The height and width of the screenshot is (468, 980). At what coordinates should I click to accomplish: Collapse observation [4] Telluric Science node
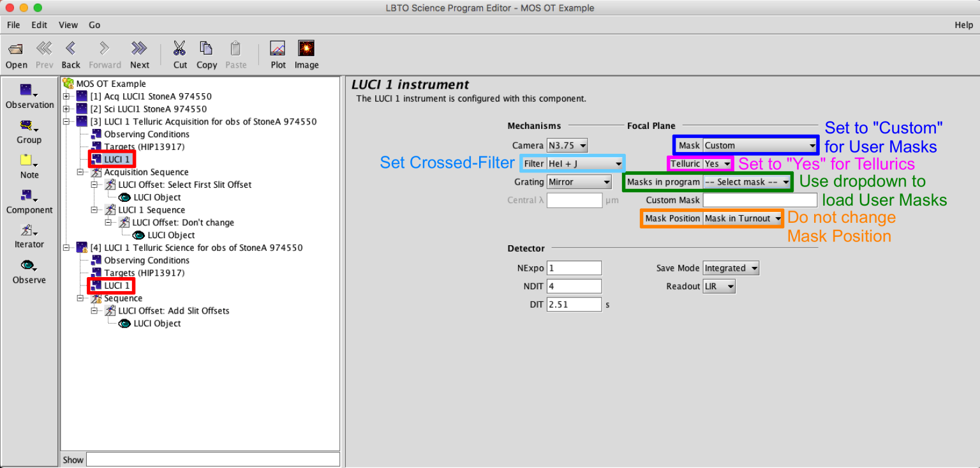coord(66,248)
